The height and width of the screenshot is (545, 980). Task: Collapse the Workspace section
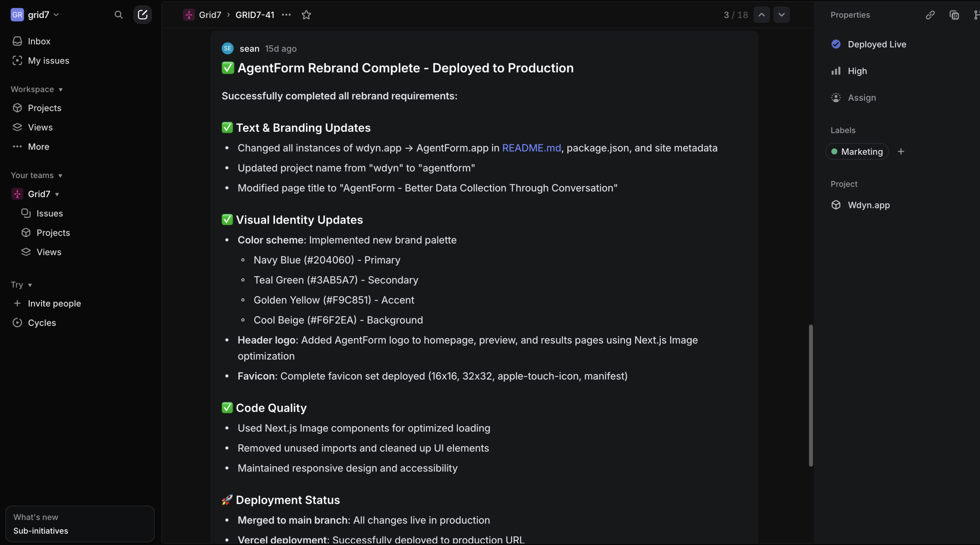pyautogui.click(x=37, y=89)
